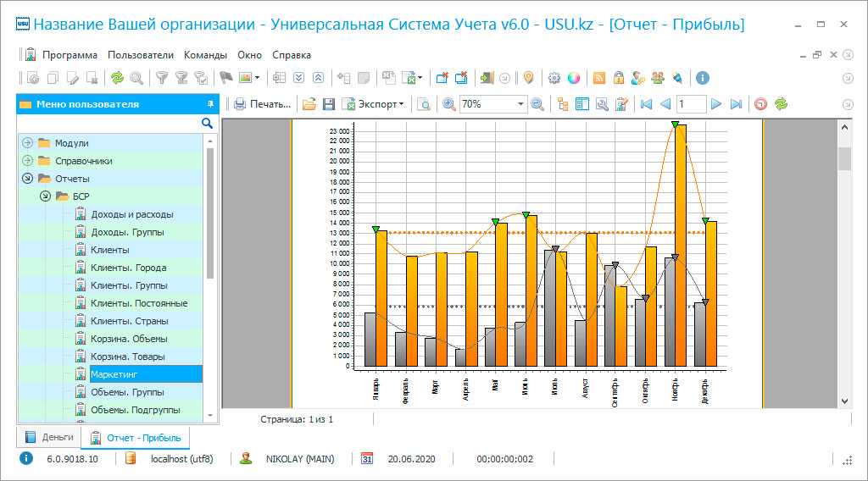This screenshot has width=868, height=481.
Task: Go to the next report page
Action: coord(716,104)
